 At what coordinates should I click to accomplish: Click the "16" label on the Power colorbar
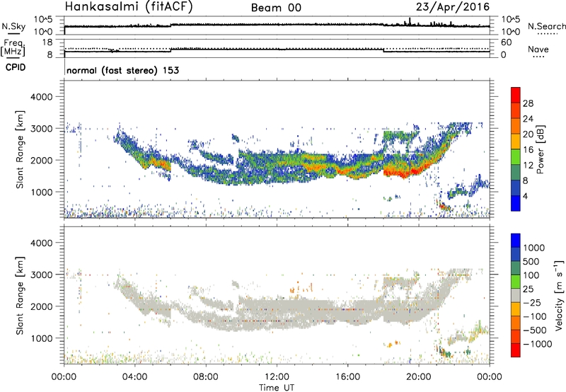[528, 150]
